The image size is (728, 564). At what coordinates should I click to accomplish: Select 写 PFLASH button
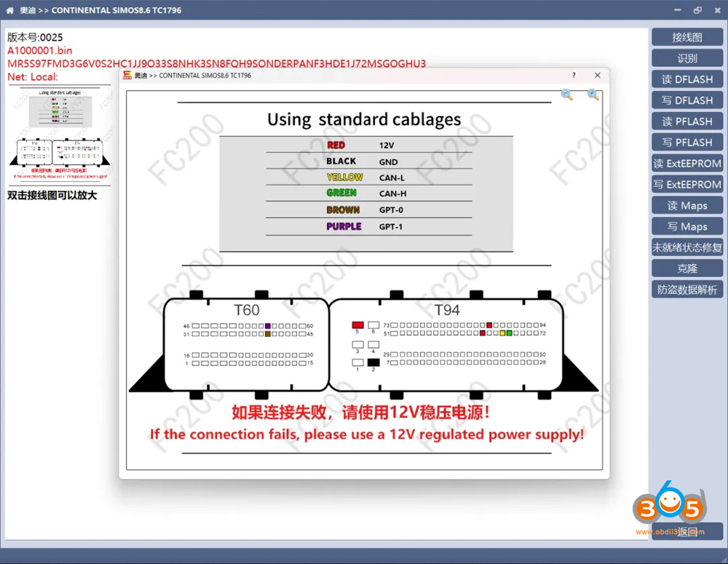click(687, 143)
